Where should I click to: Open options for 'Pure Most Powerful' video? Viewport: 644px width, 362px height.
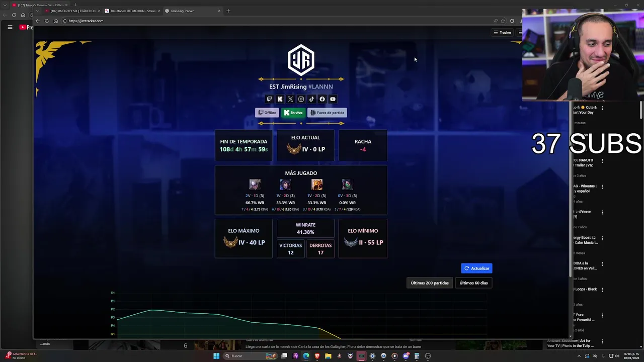[602, 315]
